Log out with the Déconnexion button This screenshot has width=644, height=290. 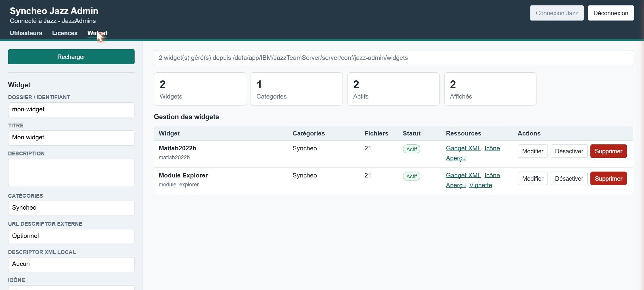tap(611, 13)
